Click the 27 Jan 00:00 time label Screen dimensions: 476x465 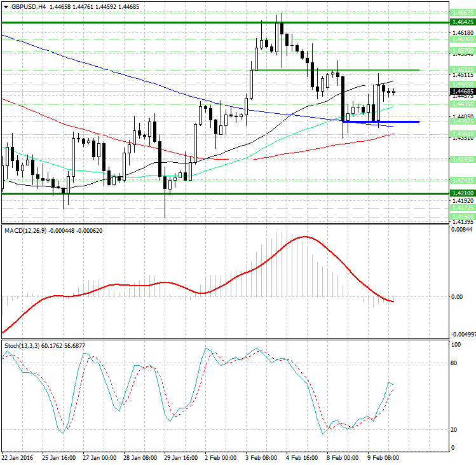99,458
